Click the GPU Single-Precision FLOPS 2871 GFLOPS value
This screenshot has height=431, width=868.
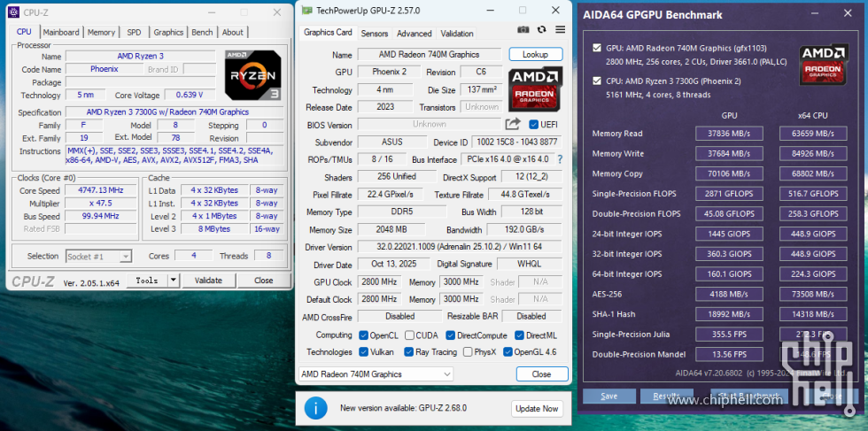(729, 194)
